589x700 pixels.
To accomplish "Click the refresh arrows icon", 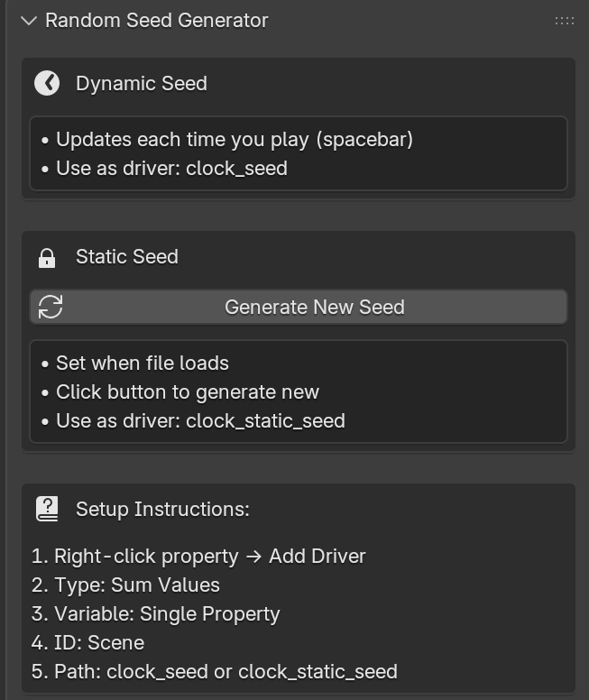I will (x=51, y=307).
